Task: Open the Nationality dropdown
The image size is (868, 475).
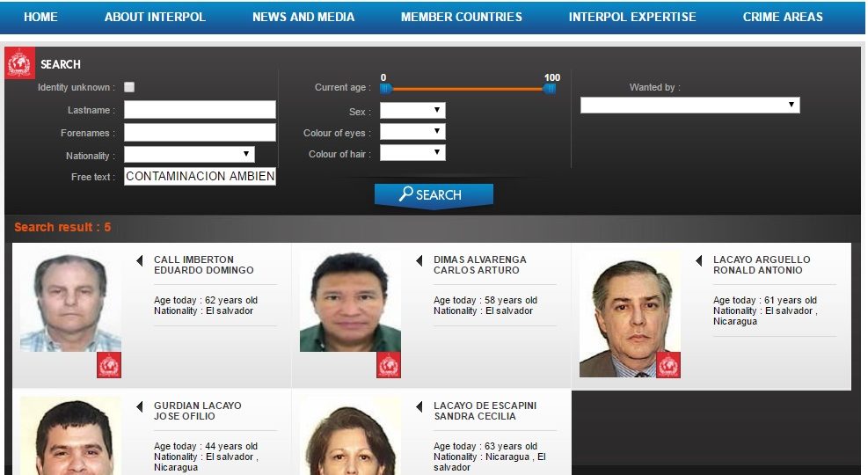Action: click(189, 154)
